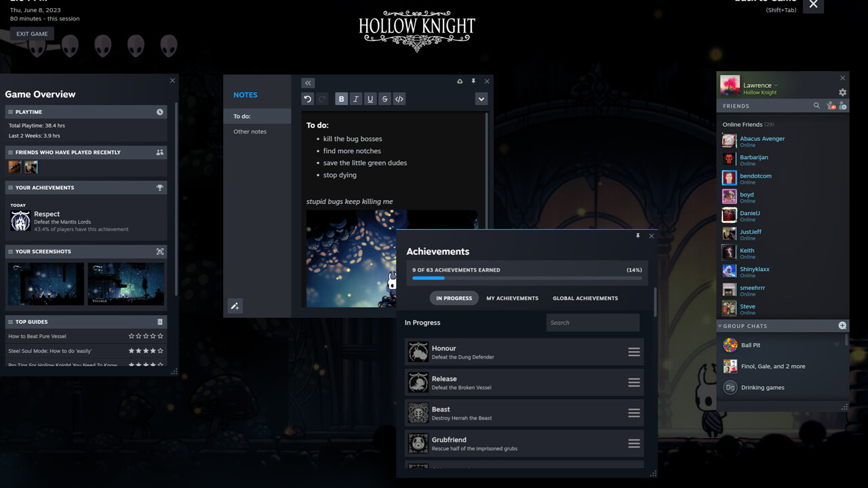Click the Release achievement badge icon

[x=418, y=382]
